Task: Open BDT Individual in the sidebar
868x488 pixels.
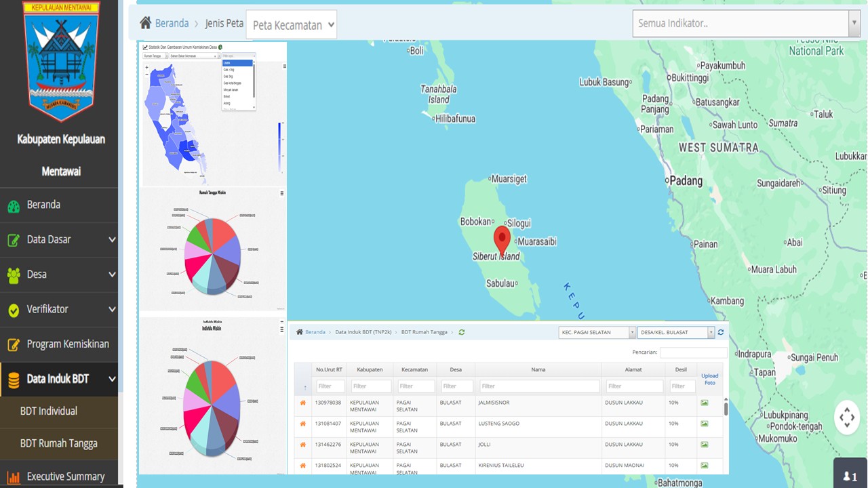Action: pos(49,411)
